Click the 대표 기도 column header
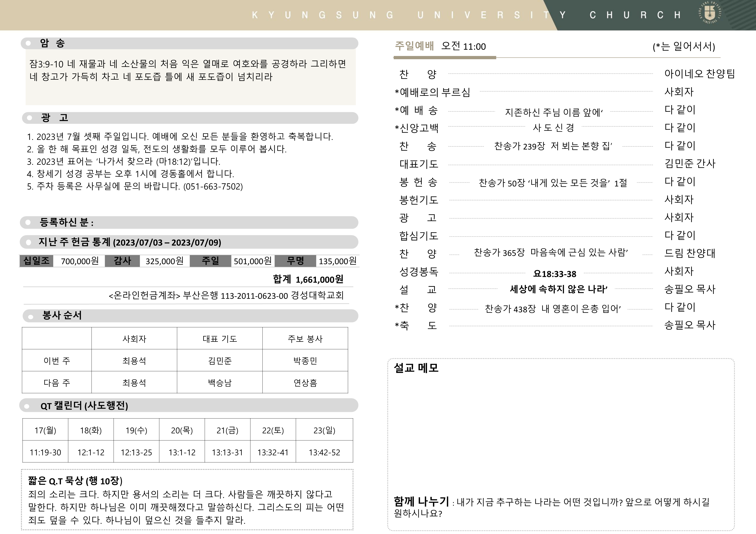Screen dimensions: 756x534 (x=220, y=338)
